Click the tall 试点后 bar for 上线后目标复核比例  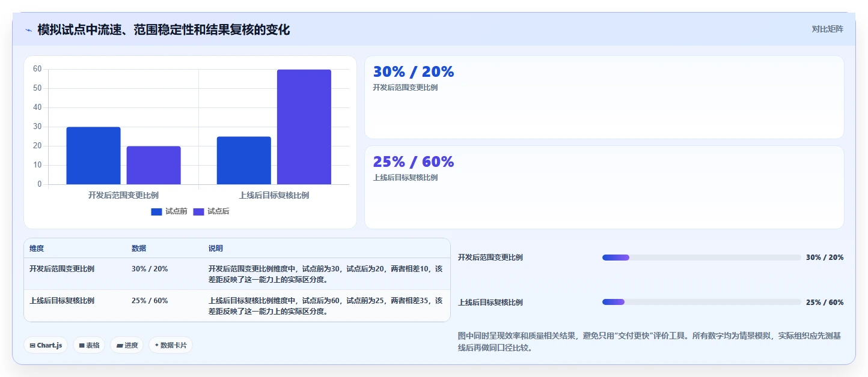(304, 127)
